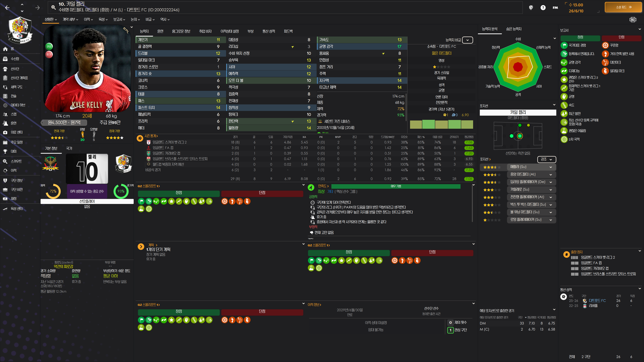Open 스카우트 scouting sidebar icon

tap(5, 161)
